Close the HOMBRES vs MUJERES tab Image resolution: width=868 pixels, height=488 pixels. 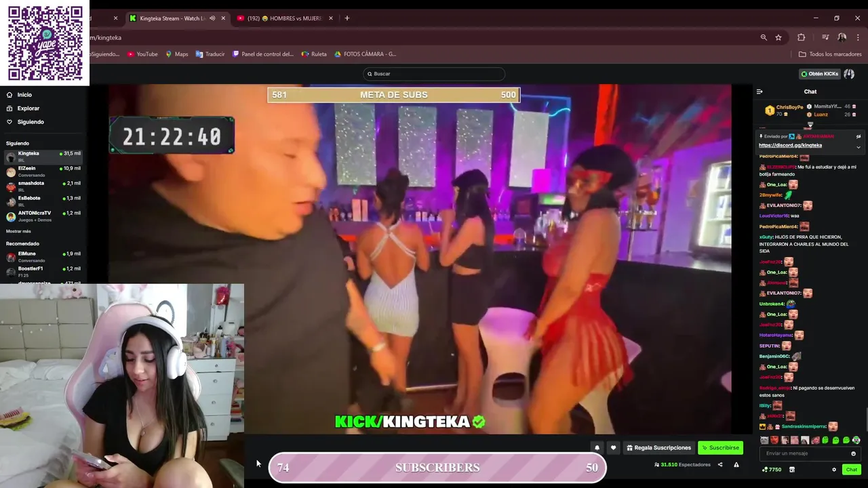(331, 18)
